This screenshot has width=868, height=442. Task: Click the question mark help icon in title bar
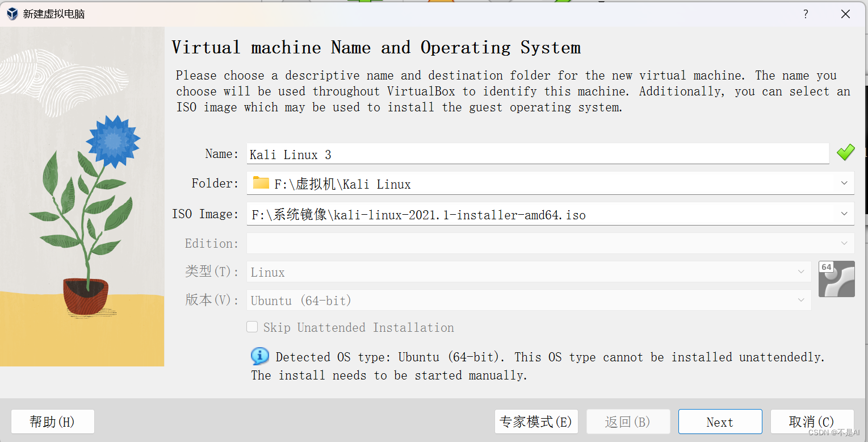click(806, 14)
